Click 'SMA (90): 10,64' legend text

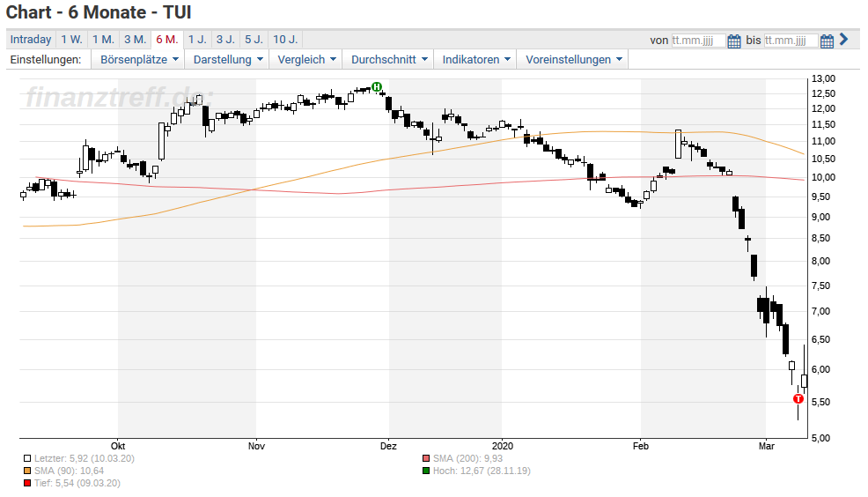coord(70,471)
